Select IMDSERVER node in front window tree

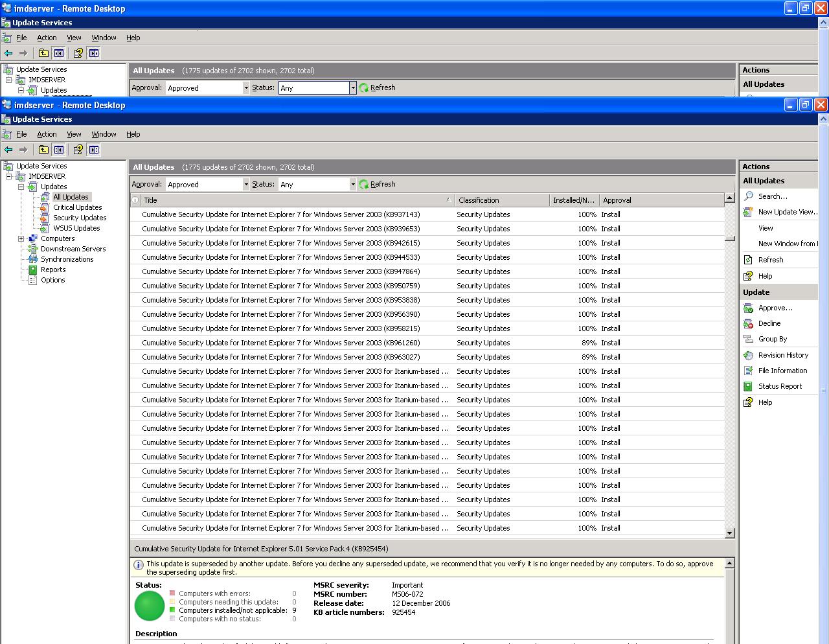47,176
